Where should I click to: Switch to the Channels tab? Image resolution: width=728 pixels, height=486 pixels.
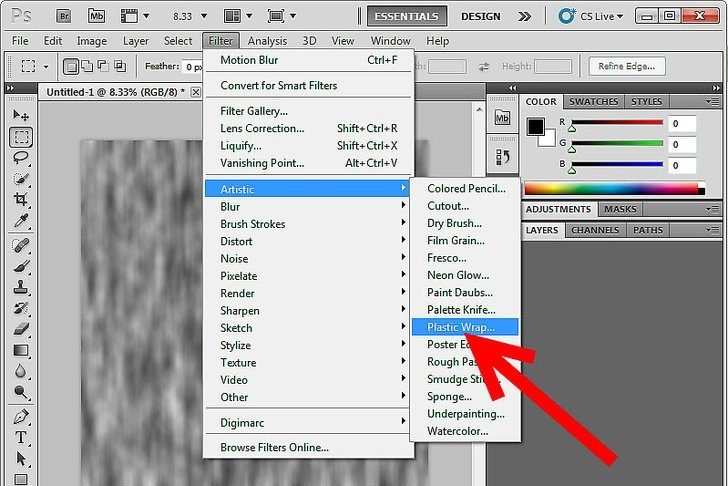coord(594,230)
